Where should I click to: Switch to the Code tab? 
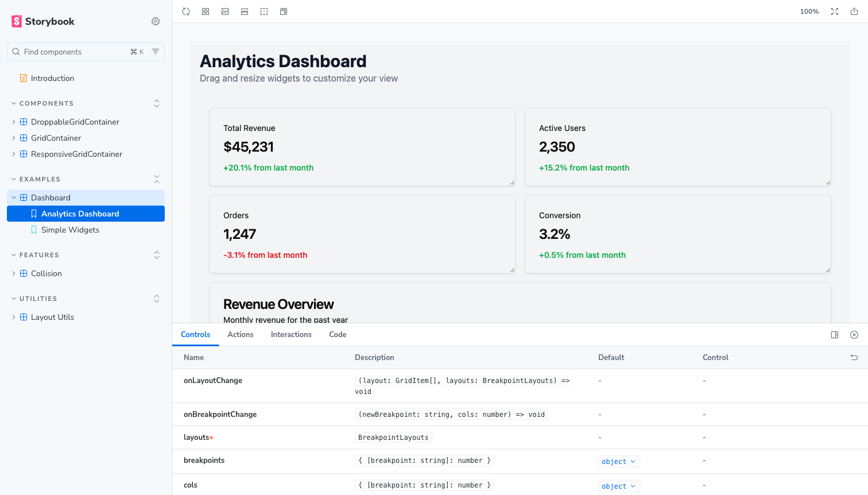point(338,335)
